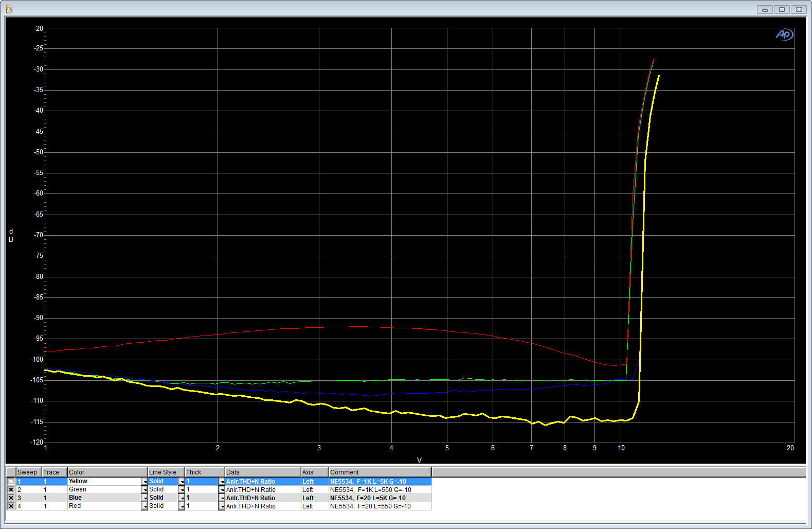This screenshot has width=812, height=529.
Task: Click the Blue color cell
Action: (x=104, y=498)
